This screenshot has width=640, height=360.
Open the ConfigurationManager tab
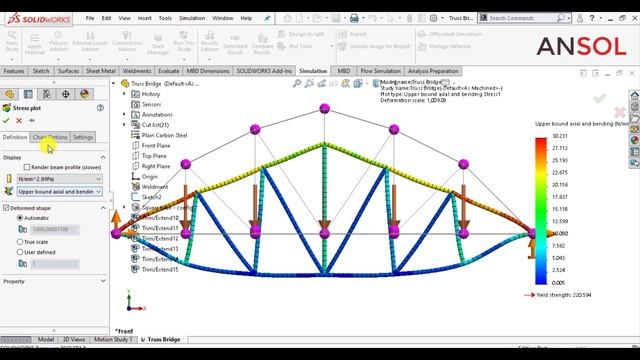(x=47, y=94)
